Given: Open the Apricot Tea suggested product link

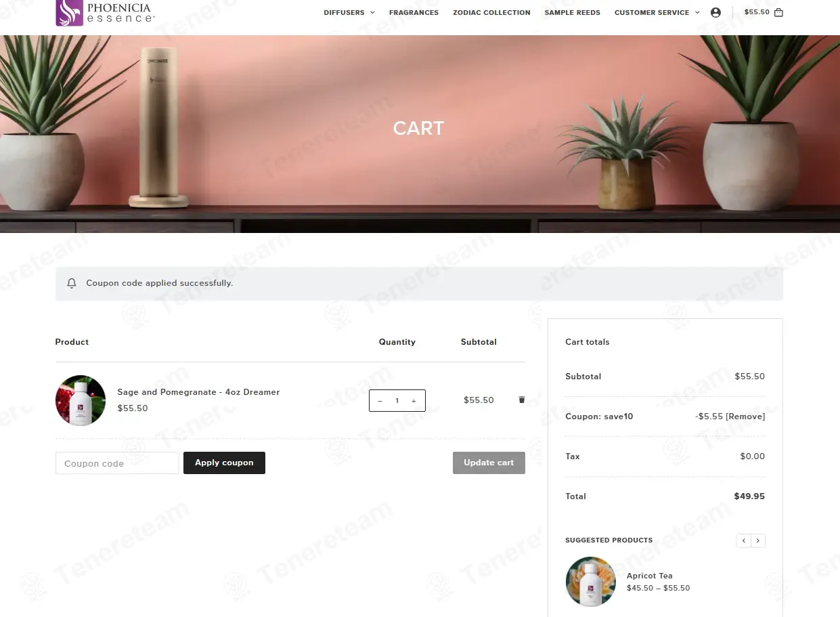Looking at the screenshot, I should coord(649,576).
